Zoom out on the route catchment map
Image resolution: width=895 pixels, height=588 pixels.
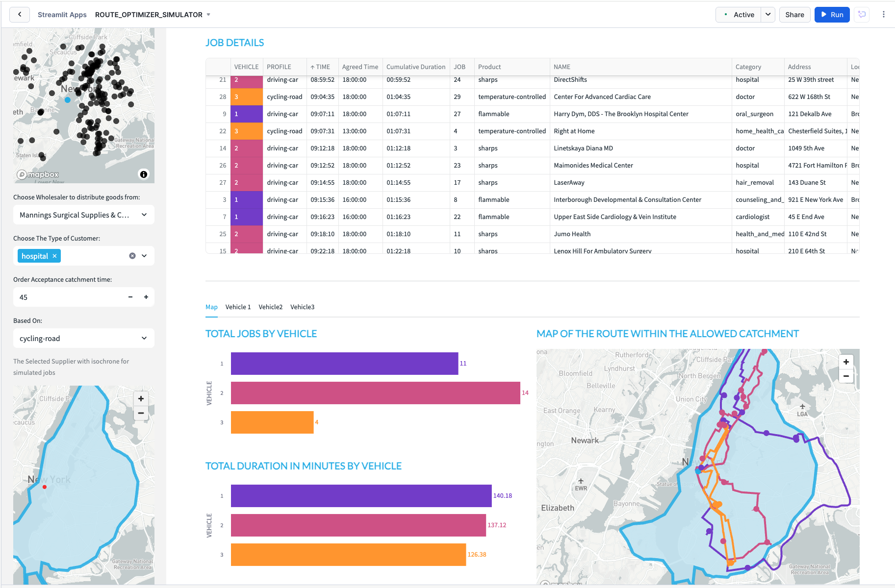pyautogui.click(x=846, y=376)
